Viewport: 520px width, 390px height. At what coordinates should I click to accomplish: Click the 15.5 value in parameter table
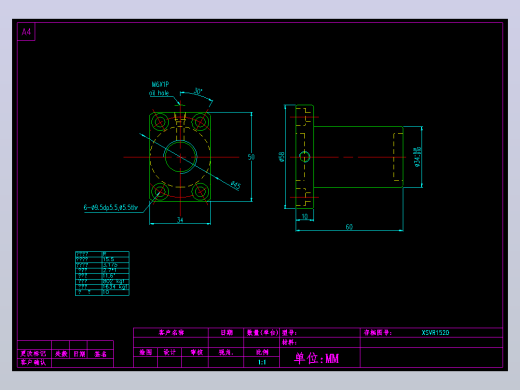[108, 259]
